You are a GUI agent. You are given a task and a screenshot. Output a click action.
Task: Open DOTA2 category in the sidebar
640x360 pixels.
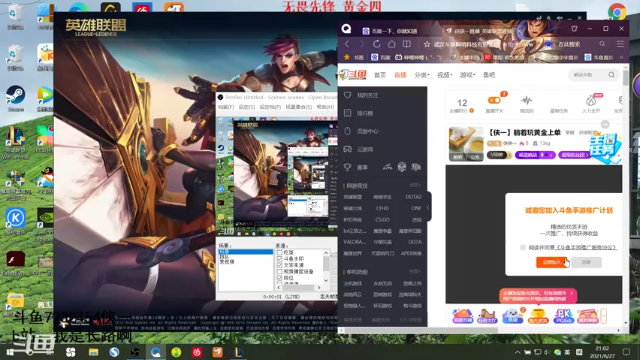[413, 197]
